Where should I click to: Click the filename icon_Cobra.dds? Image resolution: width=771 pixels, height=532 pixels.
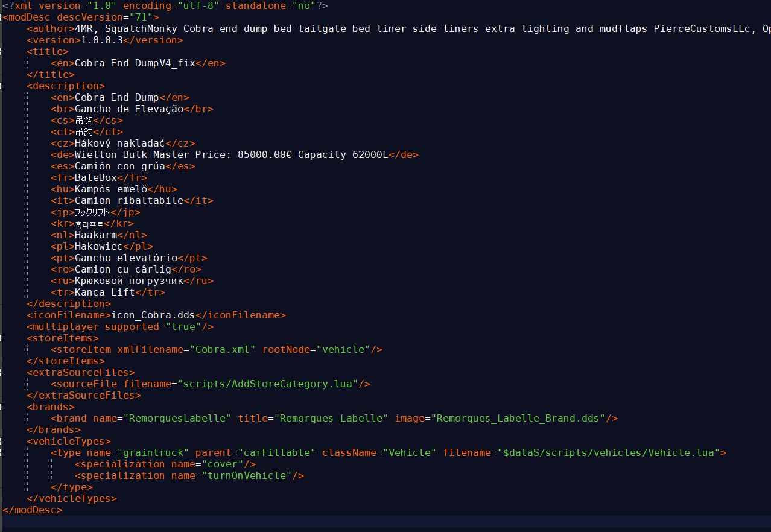[153, 315]
